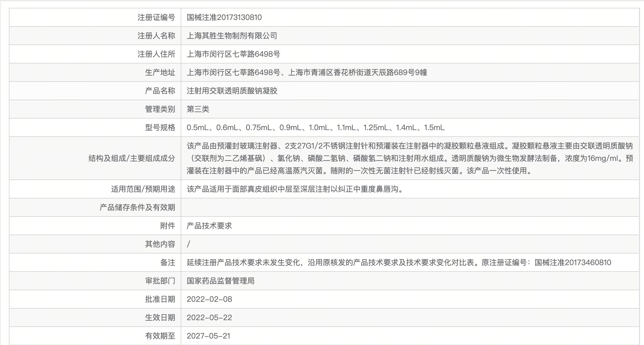Select company name 上海其胜生物制剂有限公司
644x345 pixels.
[232, 36]
